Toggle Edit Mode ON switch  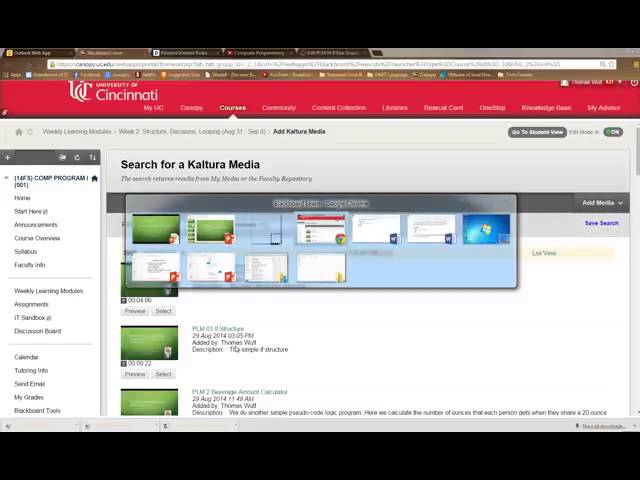613,132
